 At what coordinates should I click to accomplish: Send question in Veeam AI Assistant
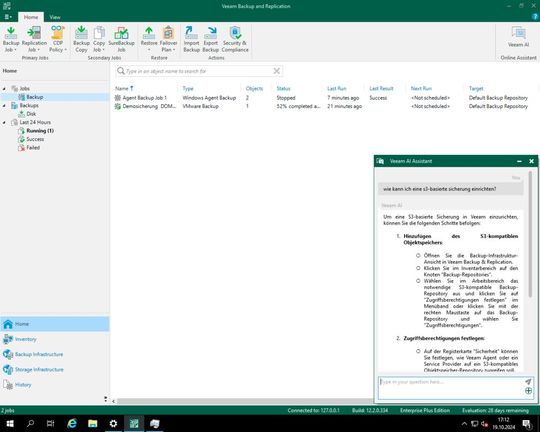tap(528, 381)
